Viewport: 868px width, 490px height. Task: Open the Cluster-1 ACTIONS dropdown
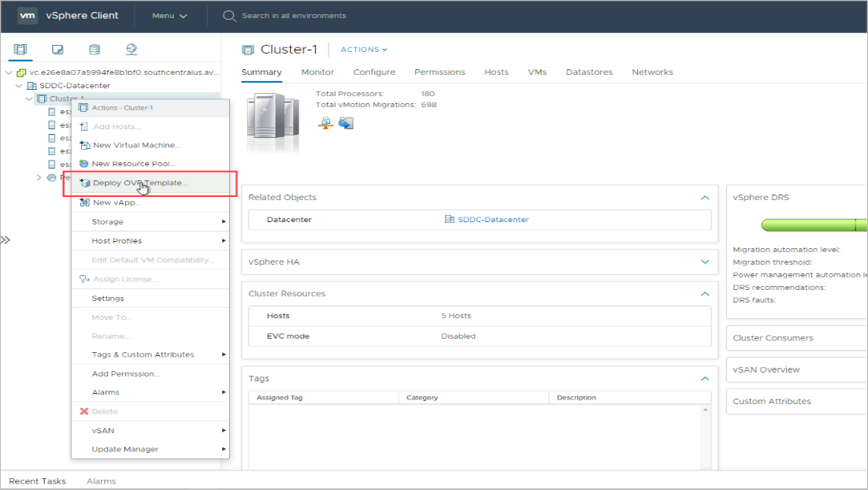(x=364, y=50)
